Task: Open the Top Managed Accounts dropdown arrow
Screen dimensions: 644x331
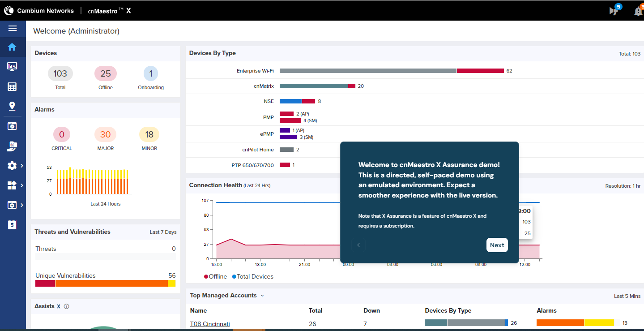Action: [262, 296]
